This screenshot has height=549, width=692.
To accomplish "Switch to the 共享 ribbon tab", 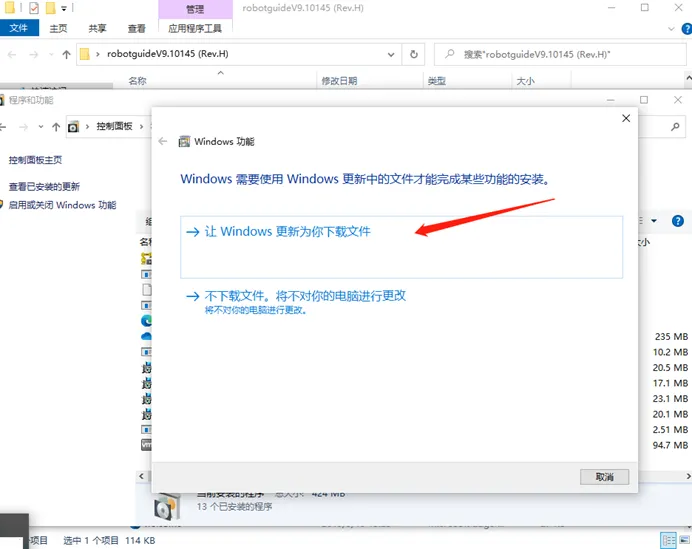I will point(97,28).
